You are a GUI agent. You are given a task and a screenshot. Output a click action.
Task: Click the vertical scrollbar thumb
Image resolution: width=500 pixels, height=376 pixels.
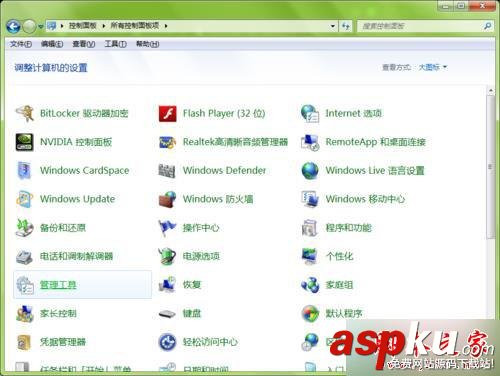490,167
